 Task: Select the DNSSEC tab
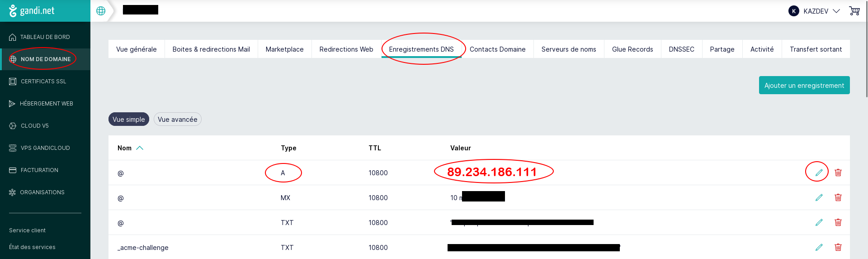point(681,49)
